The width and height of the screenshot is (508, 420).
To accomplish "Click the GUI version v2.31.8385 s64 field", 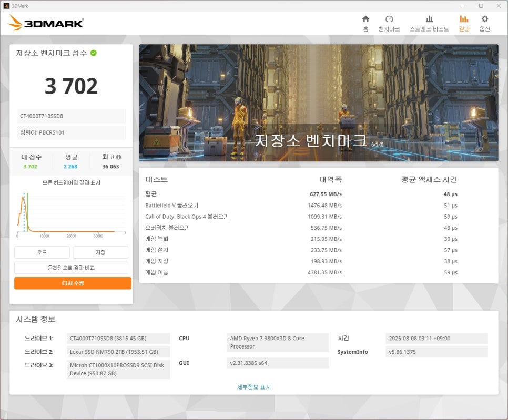I will (278, 363).
